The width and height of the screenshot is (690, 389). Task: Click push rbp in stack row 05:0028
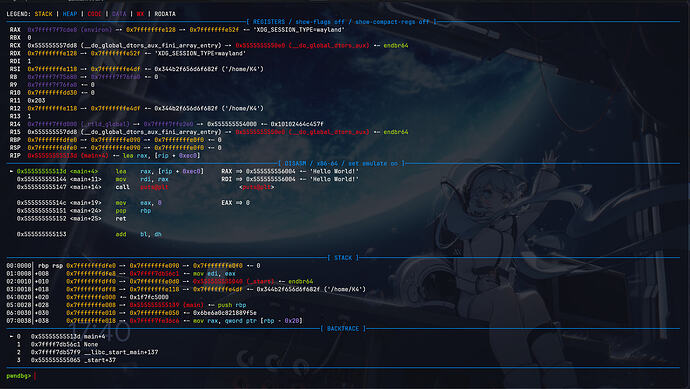coord(232,305)
